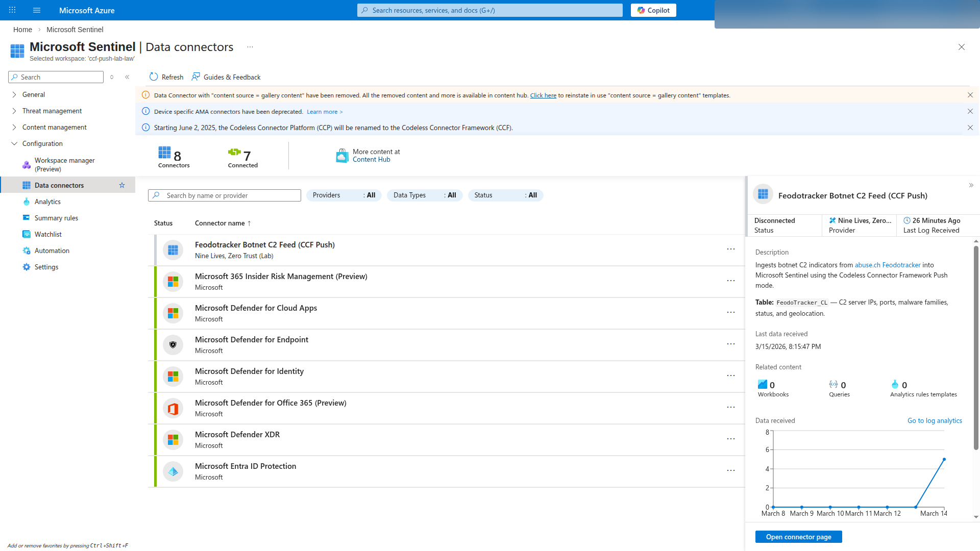Open Sentinel Settings from the sidebar
Viewport: 980px width, 551px height.
46,266
